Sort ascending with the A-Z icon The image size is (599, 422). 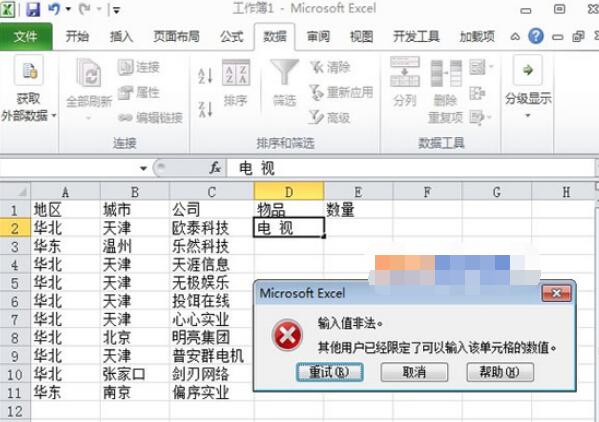(x=206, y=75)
